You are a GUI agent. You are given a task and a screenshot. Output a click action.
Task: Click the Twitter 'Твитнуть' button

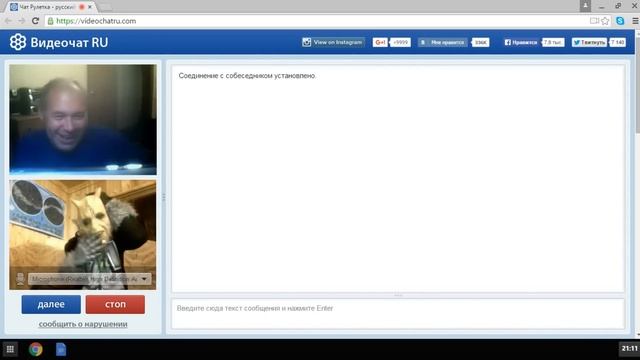(589, 42)
